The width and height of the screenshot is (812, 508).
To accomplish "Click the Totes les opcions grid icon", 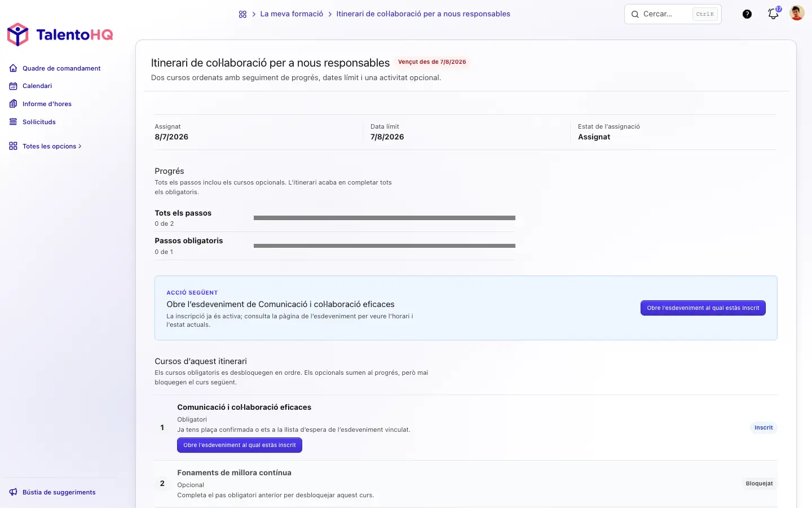I will 13,146.
